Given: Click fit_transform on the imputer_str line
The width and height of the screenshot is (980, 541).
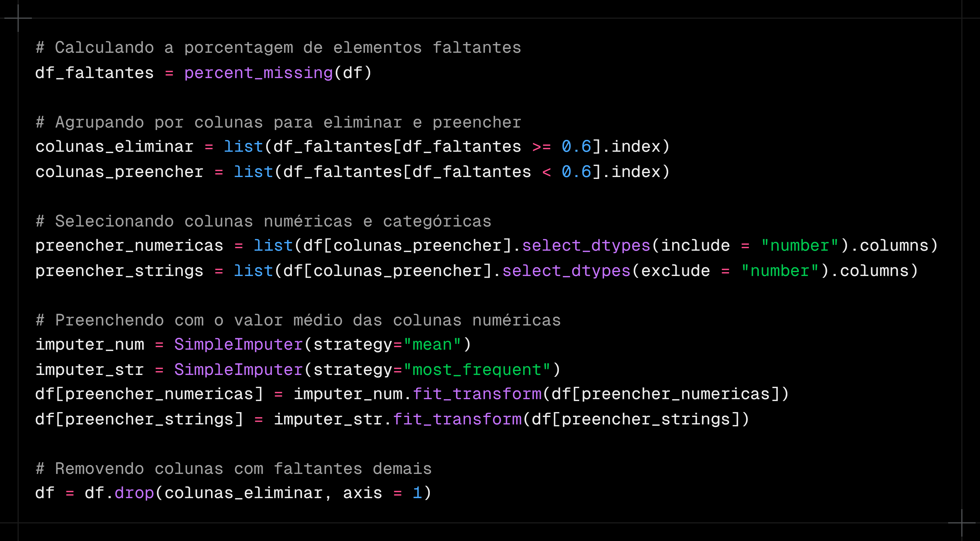Looking at the screenshot, I should tap(457, 419).
